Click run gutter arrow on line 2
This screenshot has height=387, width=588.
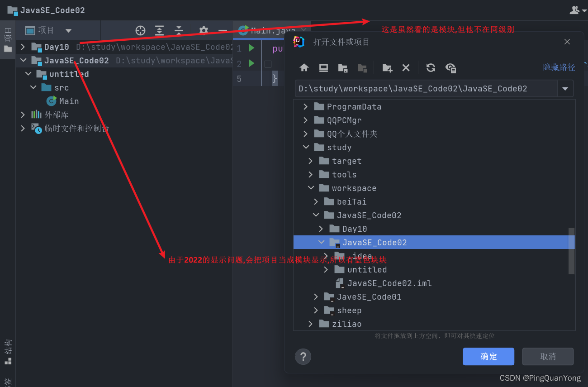click(x=251, y=63)
